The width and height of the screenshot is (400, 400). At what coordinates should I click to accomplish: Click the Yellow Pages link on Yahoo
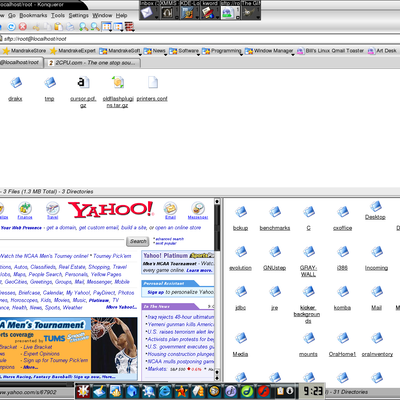(x=106, y=274)
